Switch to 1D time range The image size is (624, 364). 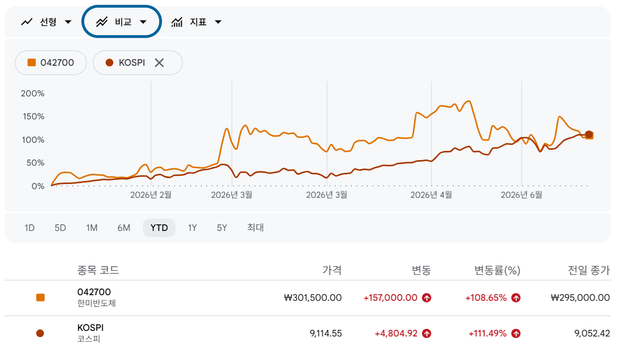pos(30,228)
